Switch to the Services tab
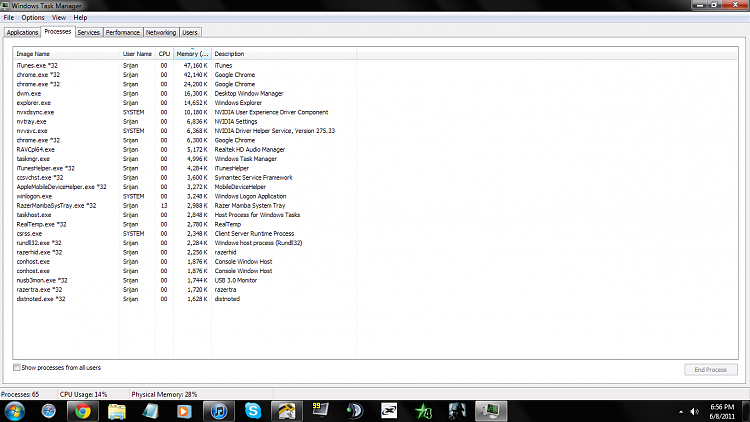750x422 pixels. 88,33
